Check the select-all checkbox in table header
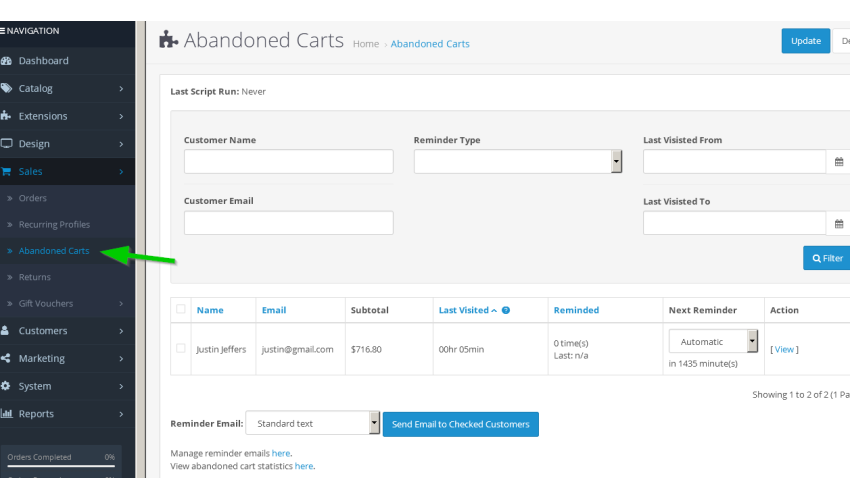This screenshot has height=500, width=850. point(181,309)
